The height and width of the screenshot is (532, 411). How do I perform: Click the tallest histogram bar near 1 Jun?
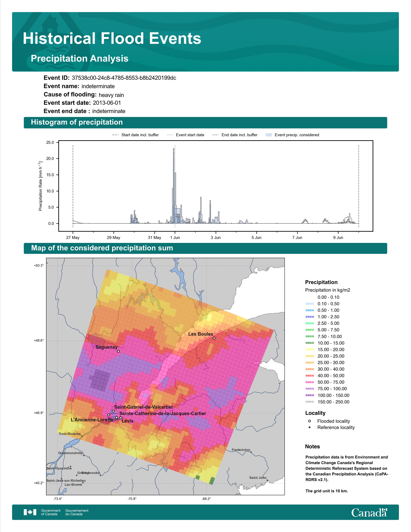pyautogui.click(x=174, y=186)
